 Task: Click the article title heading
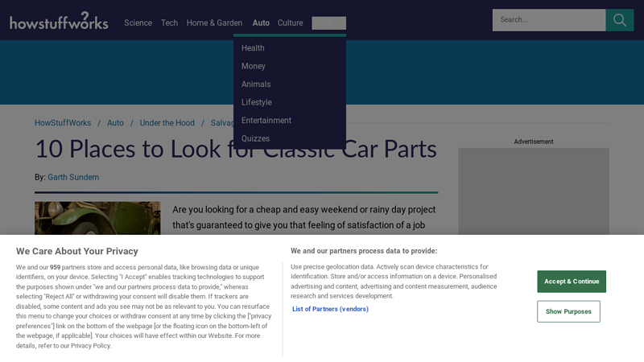[236, 149]
